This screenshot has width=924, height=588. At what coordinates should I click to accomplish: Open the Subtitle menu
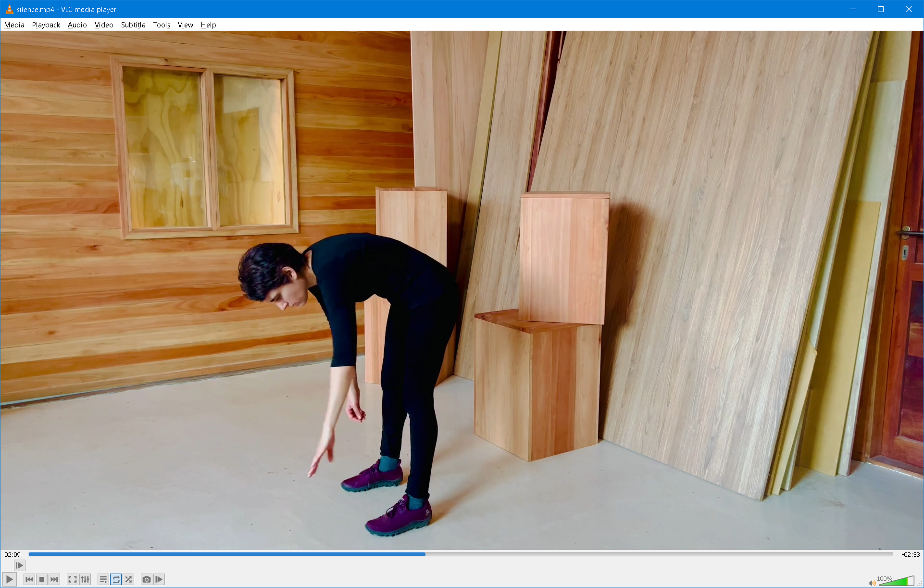(133, 25)
